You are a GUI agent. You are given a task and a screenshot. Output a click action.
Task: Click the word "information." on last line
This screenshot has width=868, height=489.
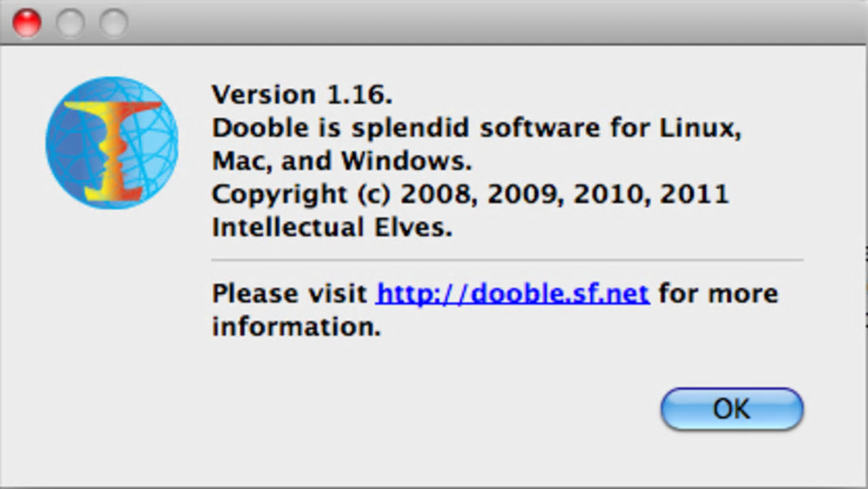pyautogui.click(x=296, y=327)
